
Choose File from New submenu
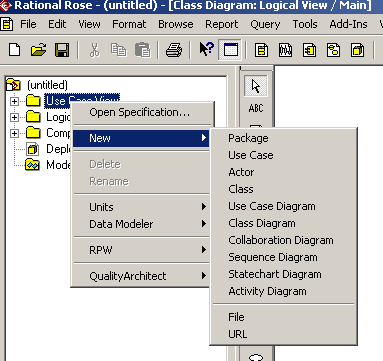click(283, 317)
